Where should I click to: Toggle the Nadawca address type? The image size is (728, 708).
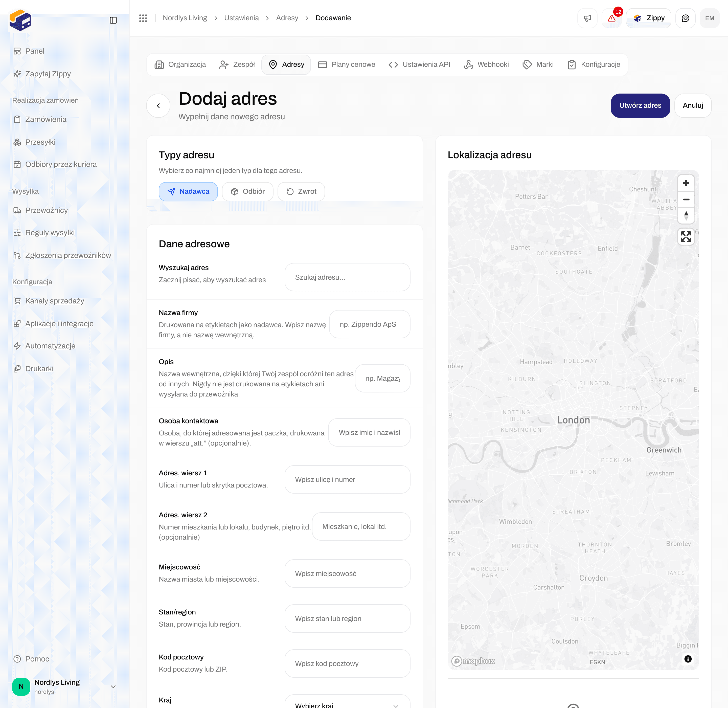(x=188, y=191)
